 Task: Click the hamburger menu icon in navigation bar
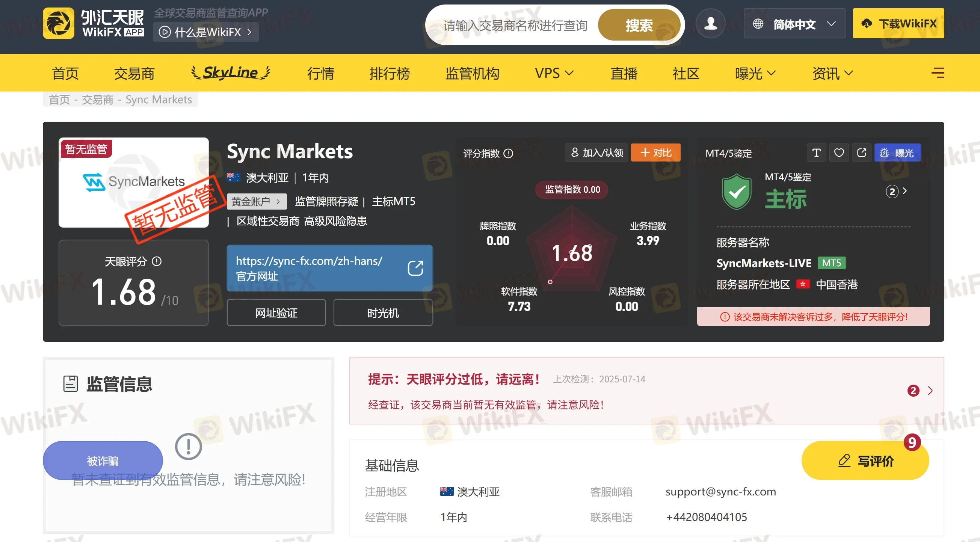[x=938, y=72]
